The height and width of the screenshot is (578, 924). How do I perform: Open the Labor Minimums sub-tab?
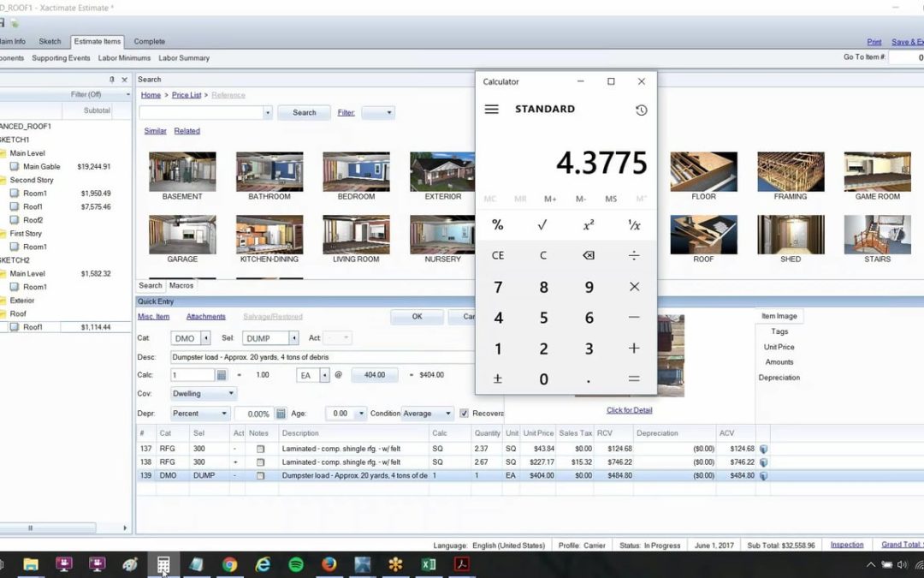click(124, 58)
